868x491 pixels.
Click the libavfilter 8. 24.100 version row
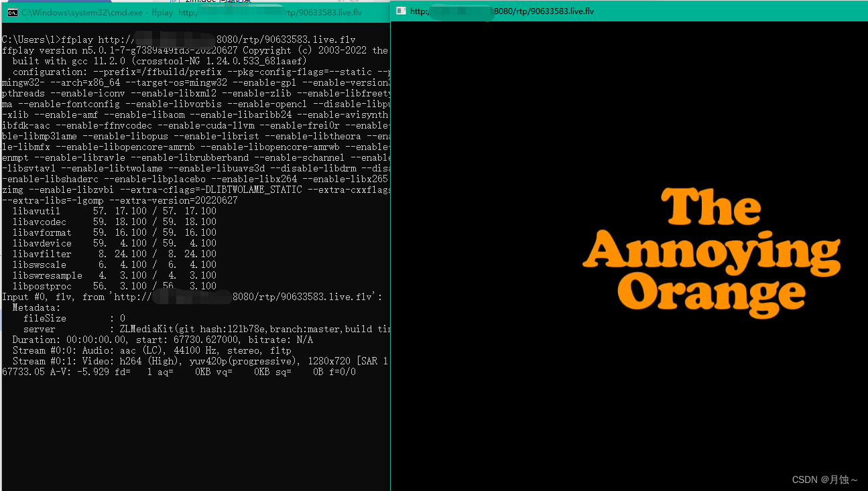115,254
